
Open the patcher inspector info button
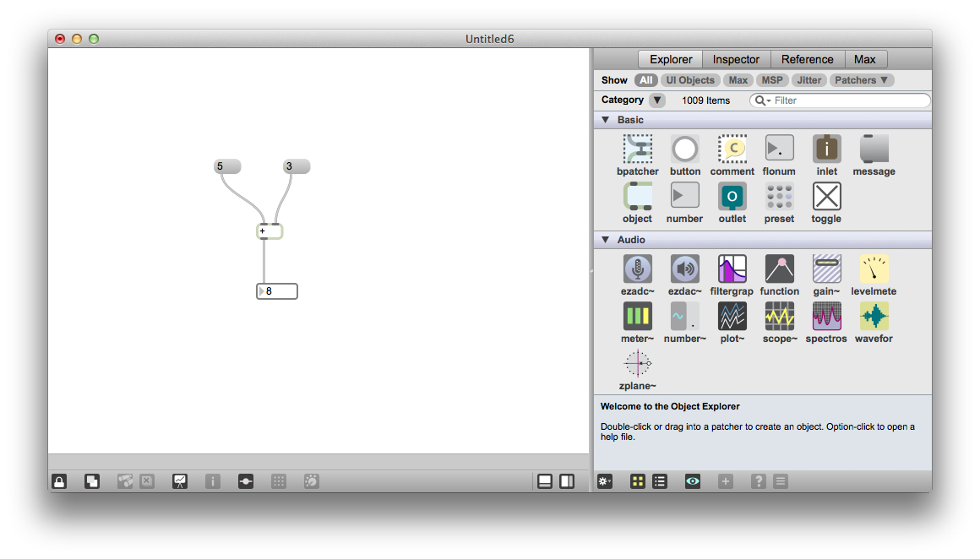click(213, 481)
